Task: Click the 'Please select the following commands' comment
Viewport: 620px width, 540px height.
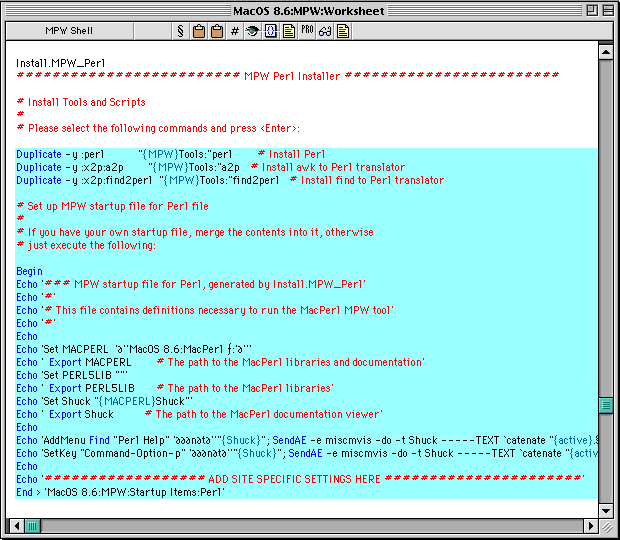Action: [158, 128]
